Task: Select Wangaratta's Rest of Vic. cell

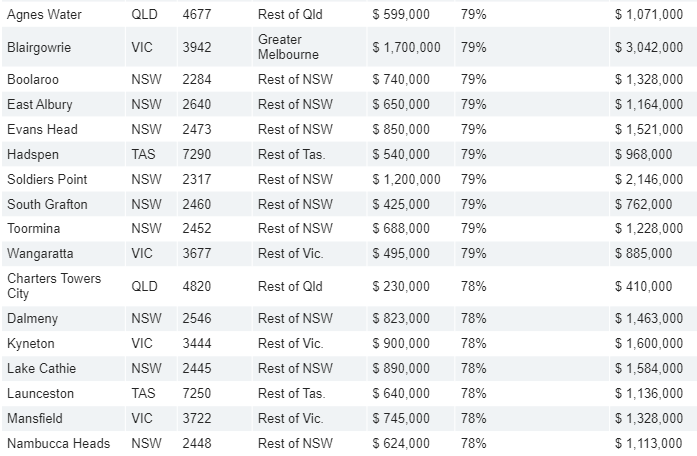Action: tap(309, 253)
